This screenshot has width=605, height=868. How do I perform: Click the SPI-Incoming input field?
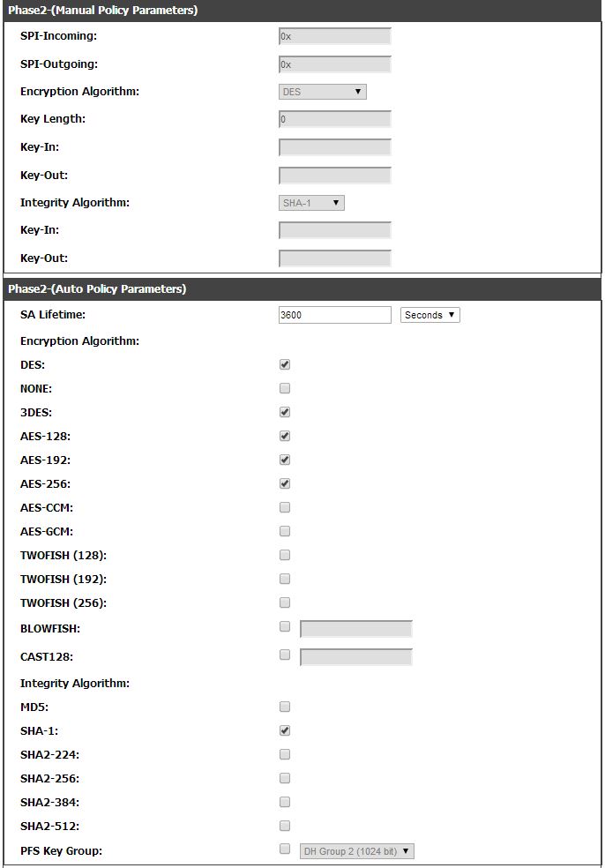click(x=334, y=37)
